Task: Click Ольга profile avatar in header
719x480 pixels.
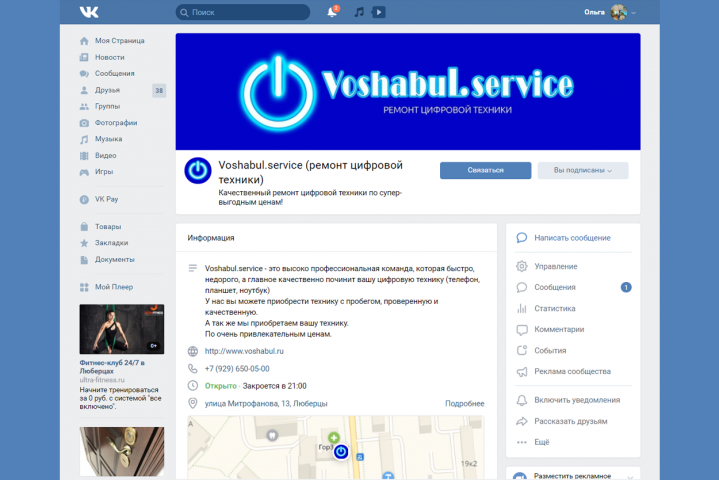Action: tap(619, 12)
